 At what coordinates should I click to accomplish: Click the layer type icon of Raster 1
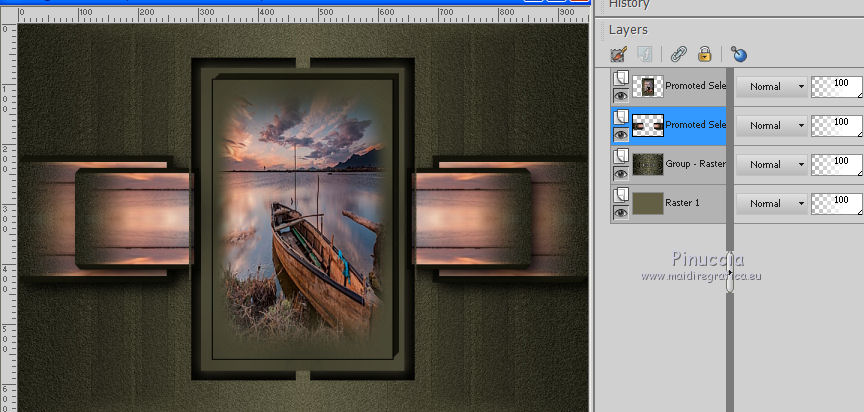621,194
